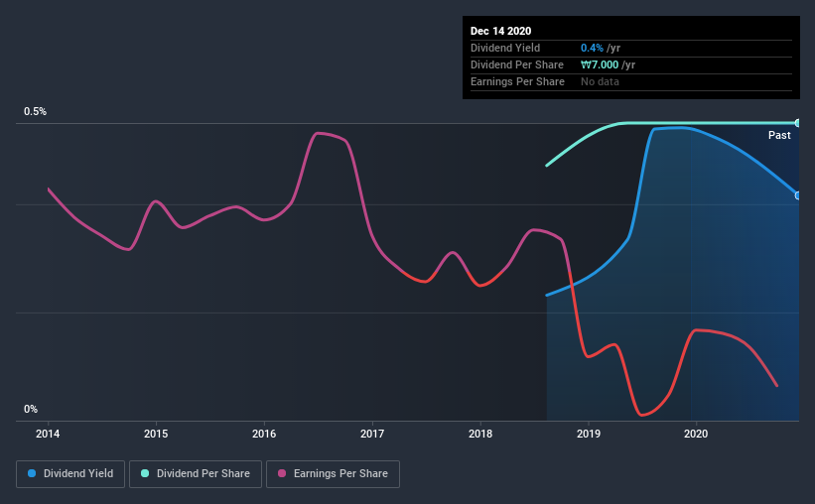
Task: Click the teal endpoint marker on Dividend Per Share line
Action: coord(798,123)
